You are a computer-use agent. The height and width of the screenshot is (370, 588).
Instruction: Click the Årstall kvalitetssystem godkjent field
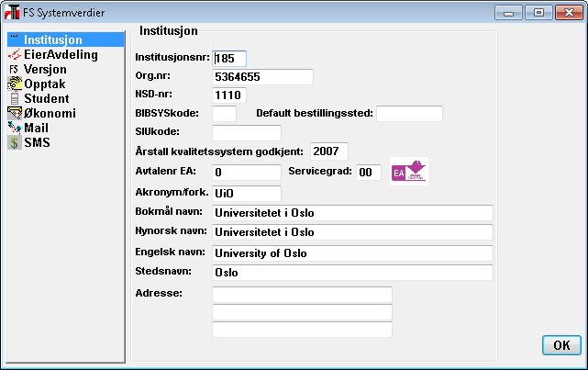329,151
